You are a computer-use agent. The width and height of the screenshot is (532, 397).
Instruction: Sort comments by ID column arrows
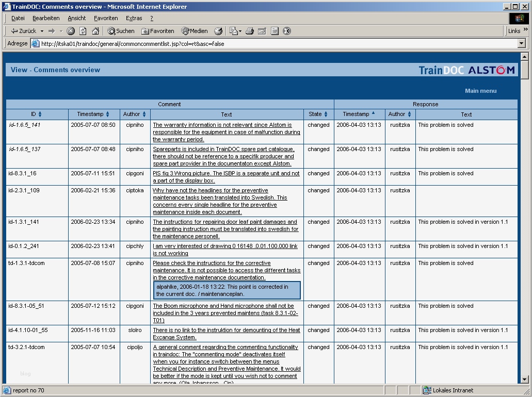(x=40, y=114)
